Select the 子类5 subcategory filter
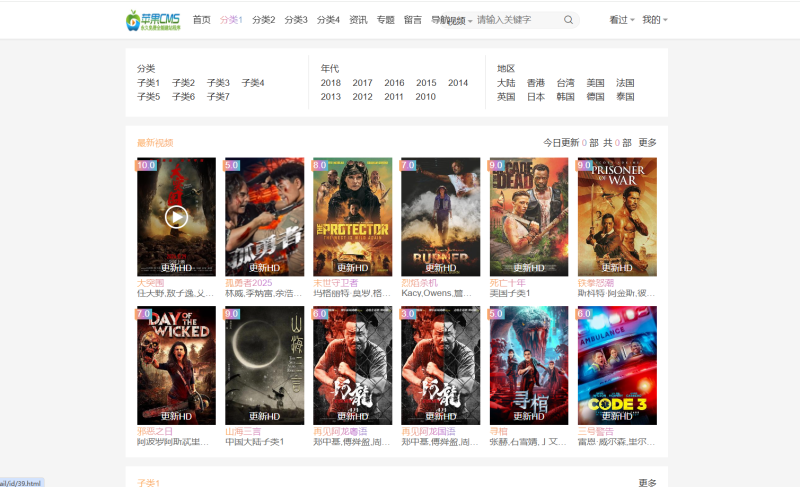This screenshot has width=800, height=487. point(148,97)
